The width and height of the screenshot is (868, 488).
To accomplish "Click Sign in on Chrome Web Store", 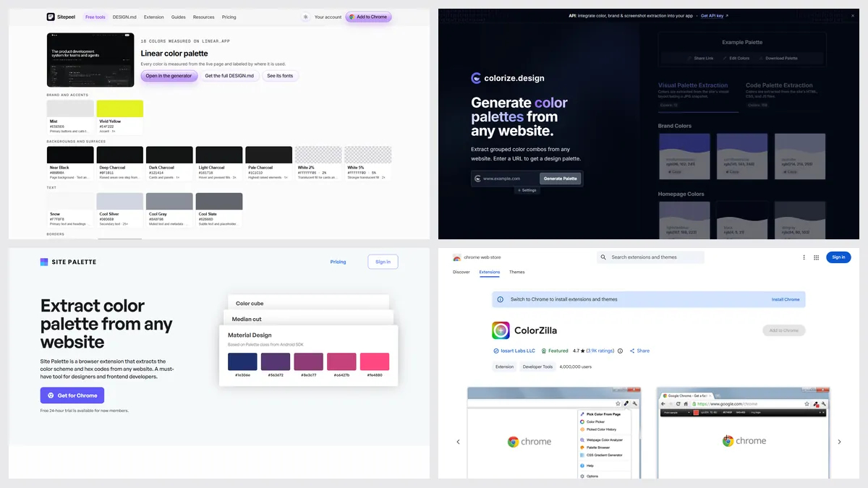I will click(x=838, y=257).
